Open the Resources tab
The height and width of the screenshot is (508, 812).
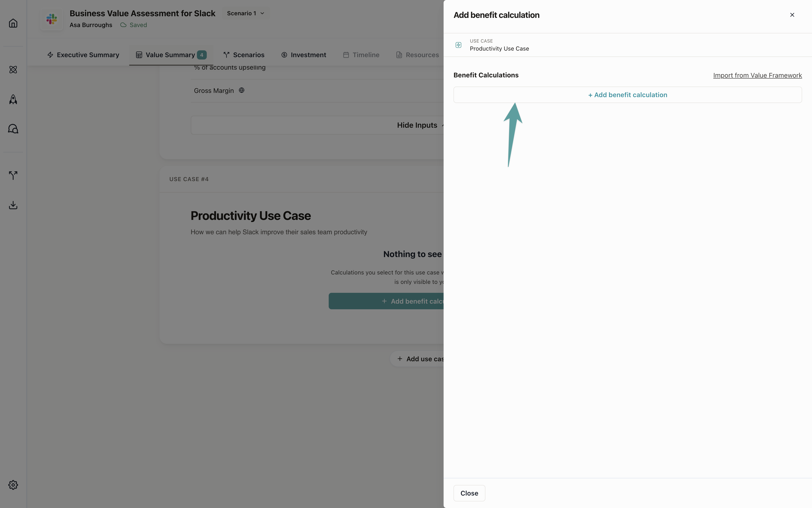pos(418,55)
